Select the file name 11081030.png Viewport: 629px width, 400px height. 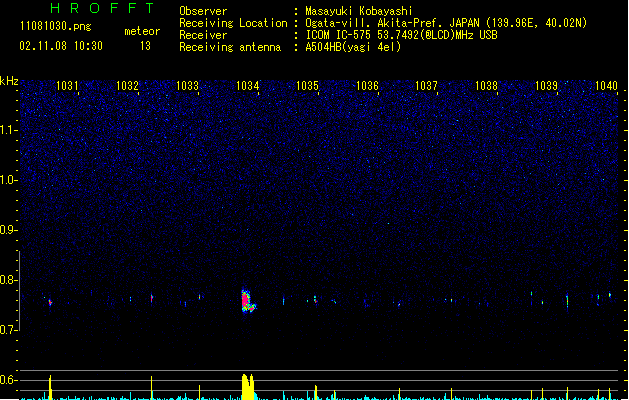pyautogui.click(x=56, y=26)
